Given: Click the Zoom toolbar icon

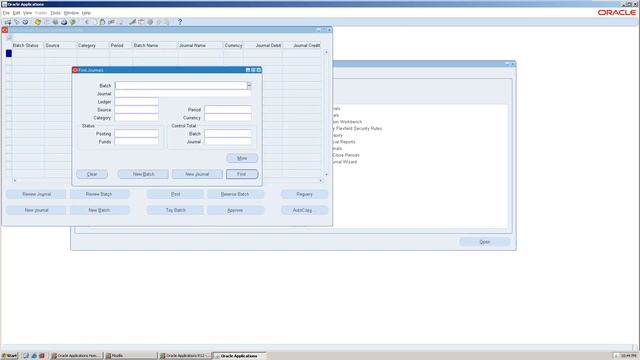Looking at the screenshot, I should point(141,22).
